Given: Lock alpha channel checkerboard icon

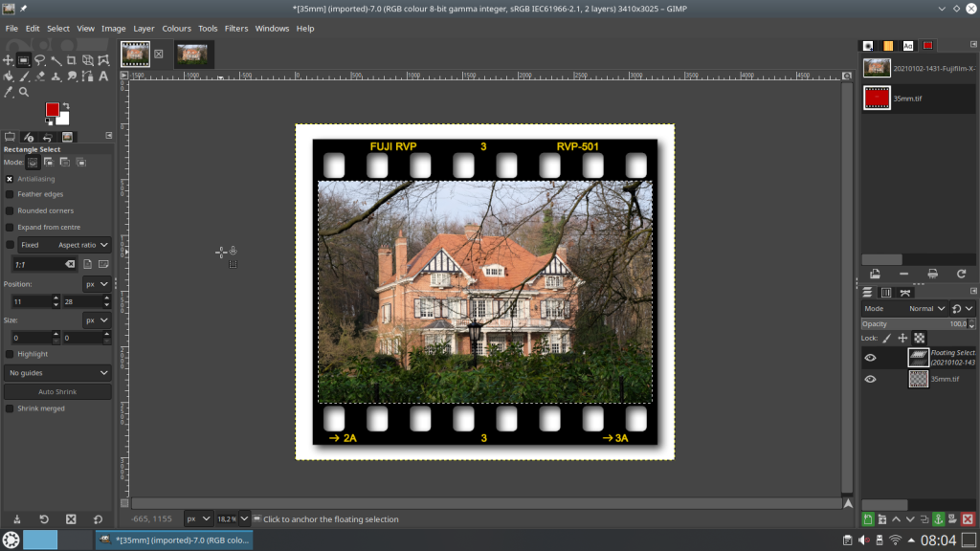Looking at the screenshot, I should [920, 338].
